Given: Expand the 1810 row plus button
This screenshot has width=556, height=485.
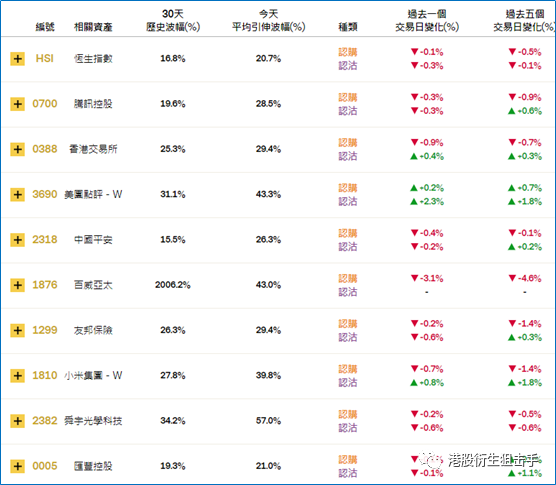Looking at the screenshot, I should coord(17,376).
